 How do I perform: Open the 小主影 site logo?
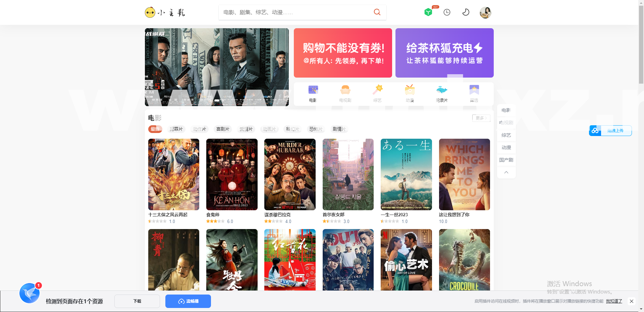click(165, 12)
